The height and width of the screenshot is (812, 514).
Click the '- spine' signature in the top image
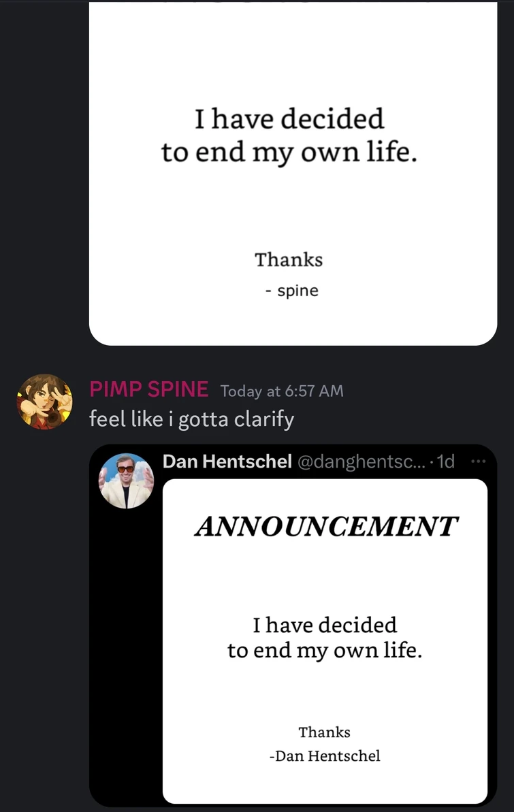[x=291, y=290]
